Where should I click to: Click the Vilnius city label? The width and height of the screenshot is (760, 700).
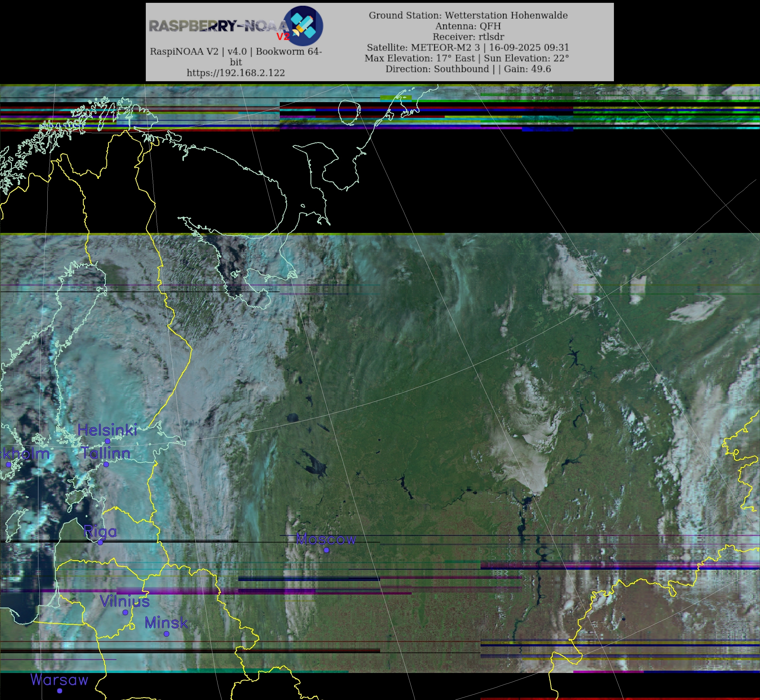click(125, 601)
